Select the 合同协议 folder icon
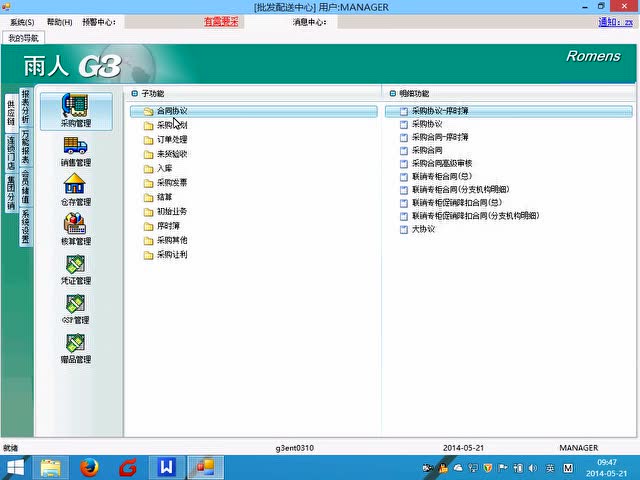Screen dimensions: 640x480 click(x=149, y=111)
